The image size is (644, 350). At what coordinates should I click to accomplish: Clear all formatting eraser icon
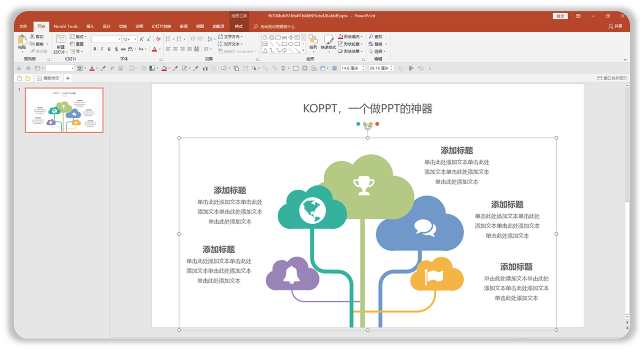tap(158, 39)
